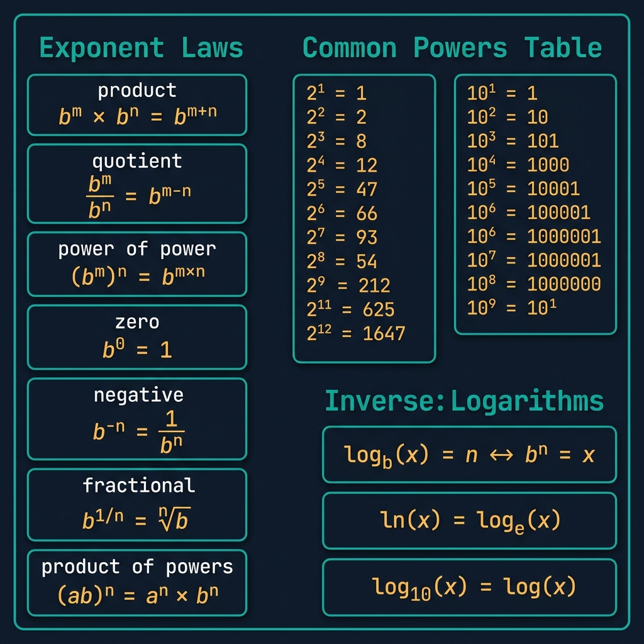Click the zero exponent label

(137, 322)
